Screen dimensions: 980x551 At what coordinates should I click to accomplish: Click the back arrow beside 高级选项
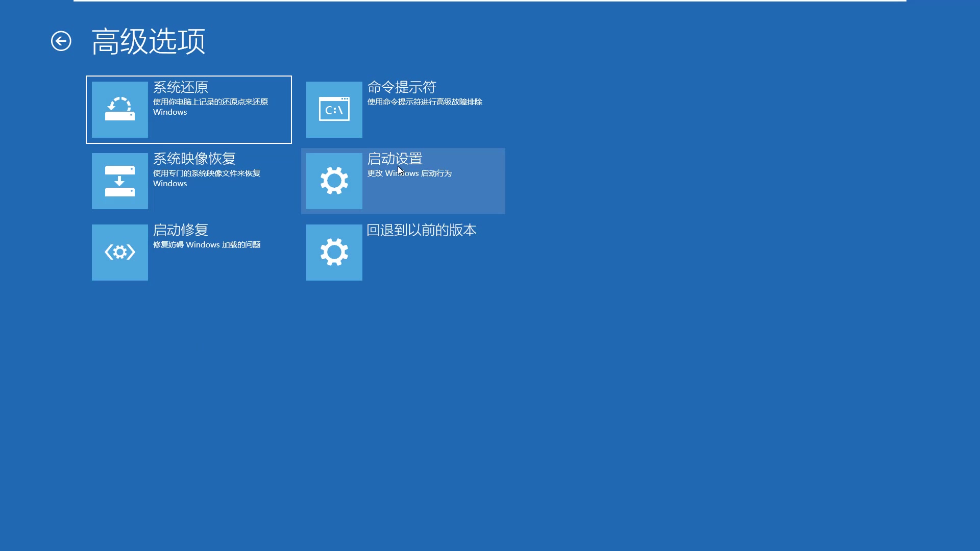tap(61, 41)
